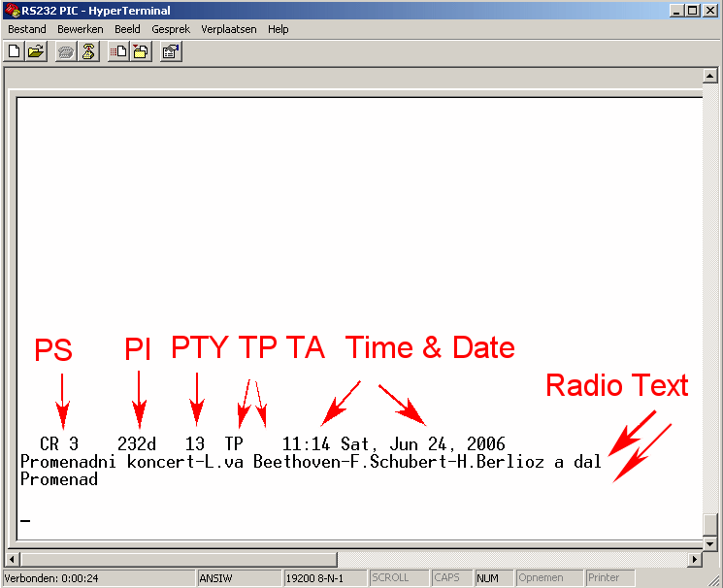The height and width of the screenshot is (588, 723).
Task: Click the vertical scrollbar up arrow
Action: [710, 77]
